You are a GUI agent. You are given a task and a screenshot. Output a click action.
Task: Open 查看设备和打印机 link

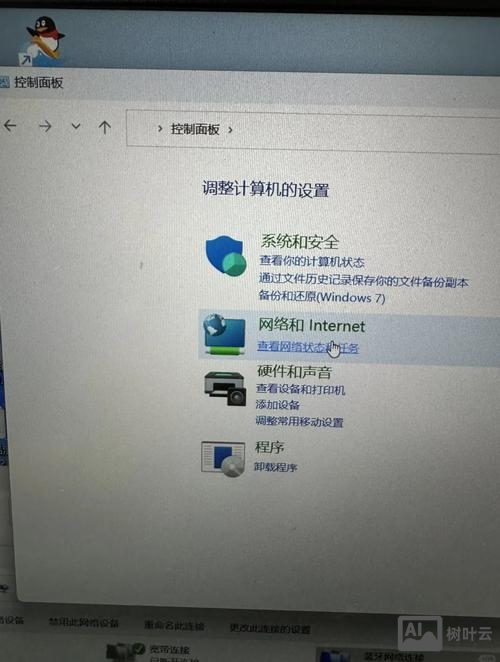point(300,389)
